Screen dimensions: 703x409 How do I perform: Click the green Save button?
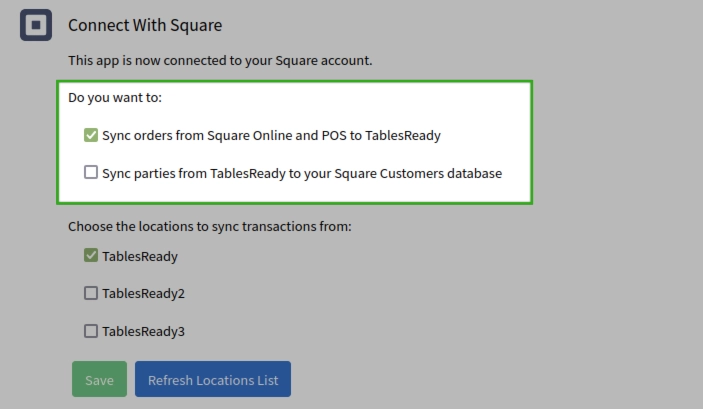(100, 379)
